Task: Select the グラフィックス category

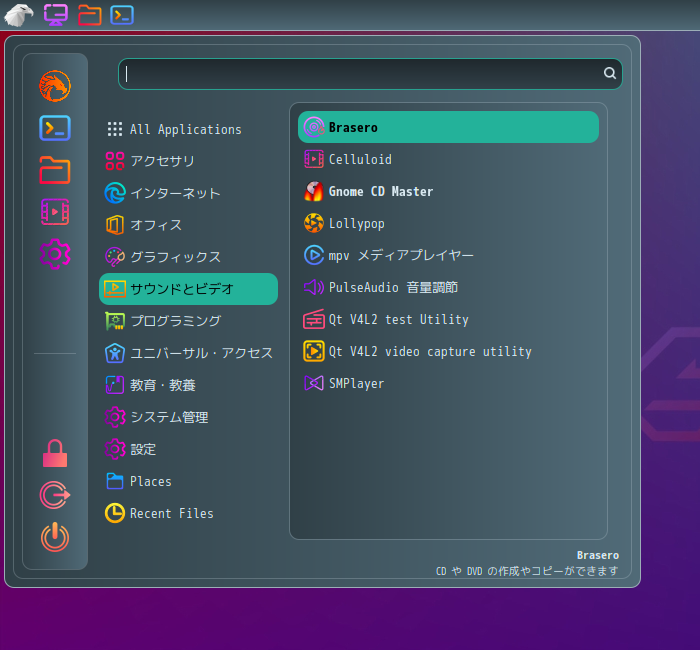Action: click(188, 257)
